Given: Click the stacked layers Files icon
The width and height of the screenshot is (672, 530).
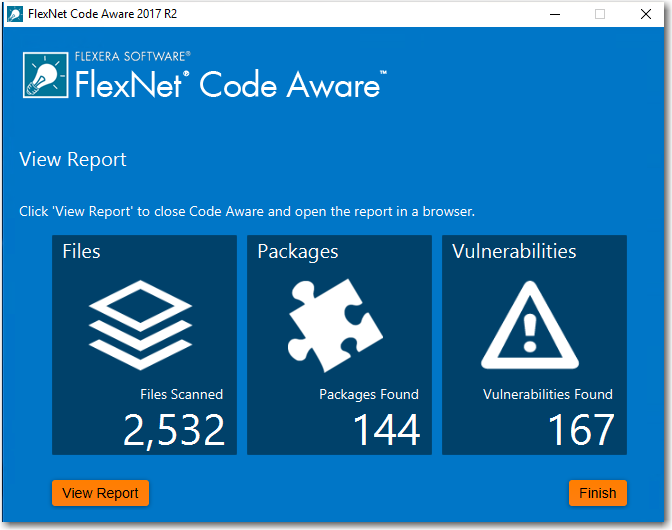Looking at the screenshot, I should tap(140, 318).
